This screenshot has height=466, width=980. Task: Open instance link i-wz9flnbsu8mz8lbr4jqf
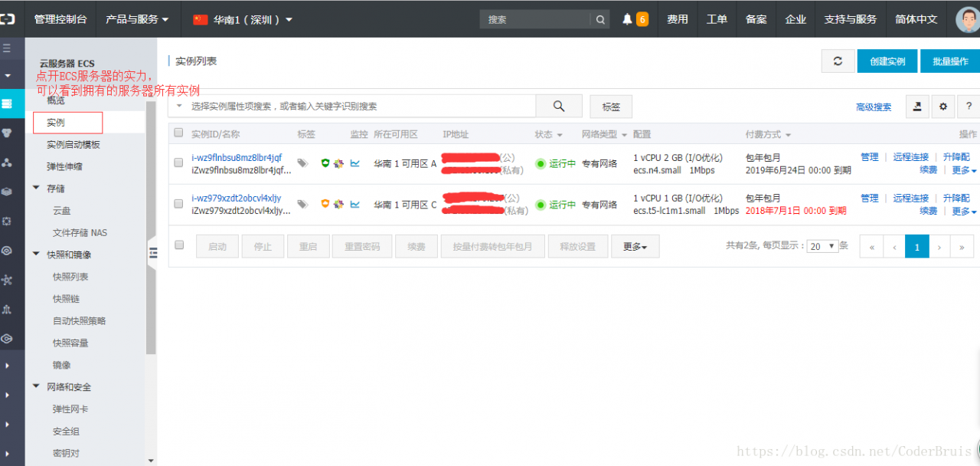point(237,158)
